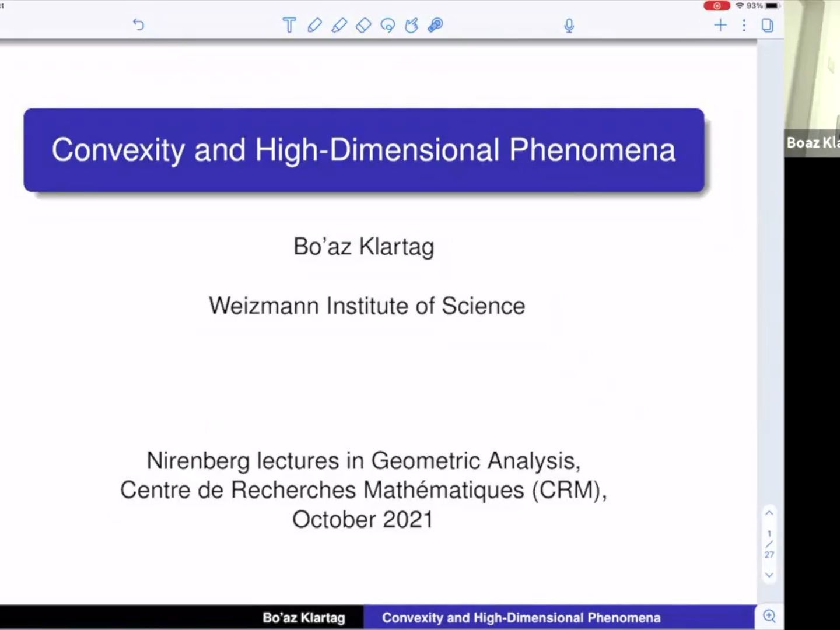Click Bo'az Klartag in footer bar
Screen dimensions: 840x630
304,618
